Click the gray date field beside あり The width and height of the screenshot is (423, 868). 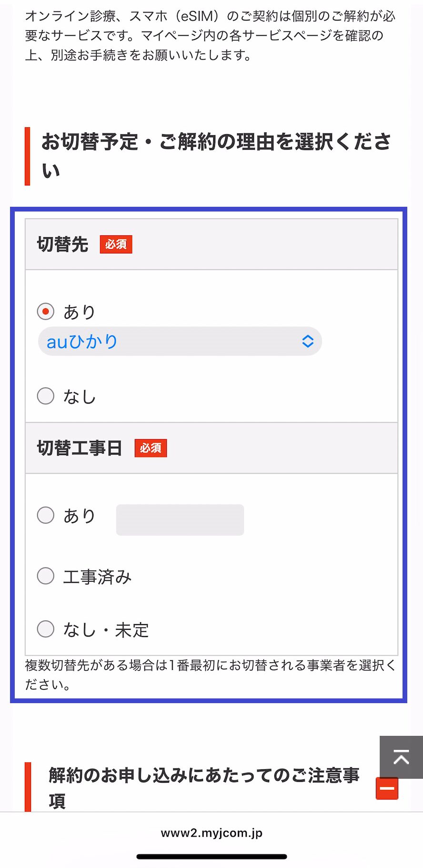point(180,520)
